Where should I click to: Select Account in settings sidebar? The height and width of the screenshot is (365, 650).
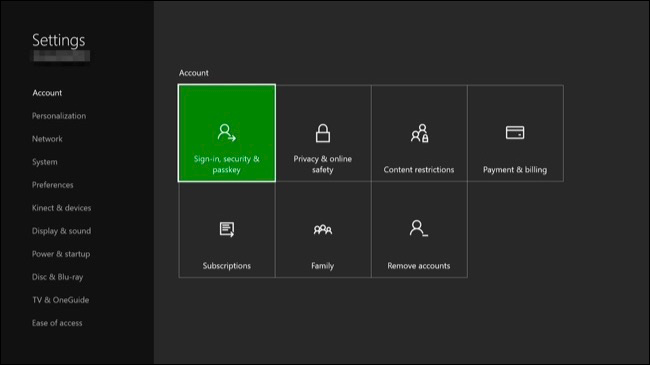tap(47, 93)
